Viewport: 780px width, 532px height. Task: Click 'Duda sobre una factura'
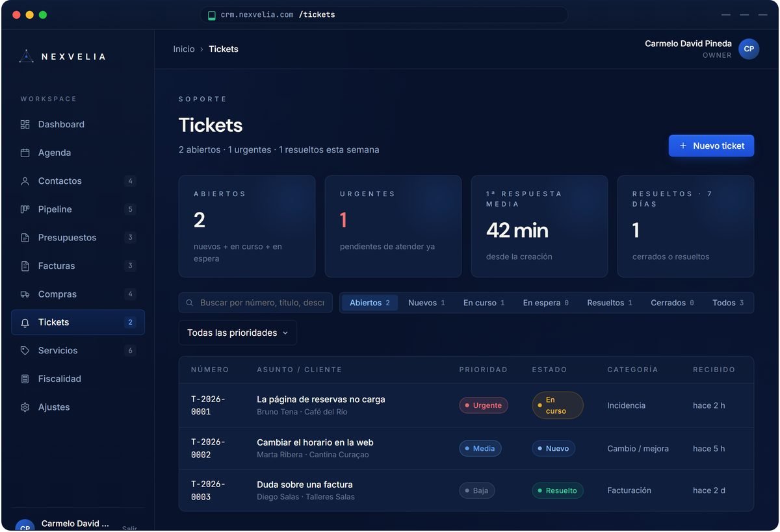305,485
